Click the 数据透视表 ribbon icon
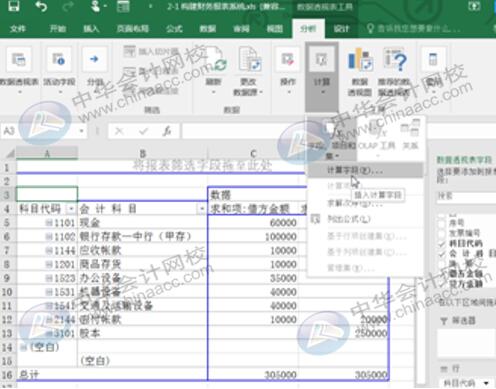This screenshot has width=496, height=389. point(19,60)
